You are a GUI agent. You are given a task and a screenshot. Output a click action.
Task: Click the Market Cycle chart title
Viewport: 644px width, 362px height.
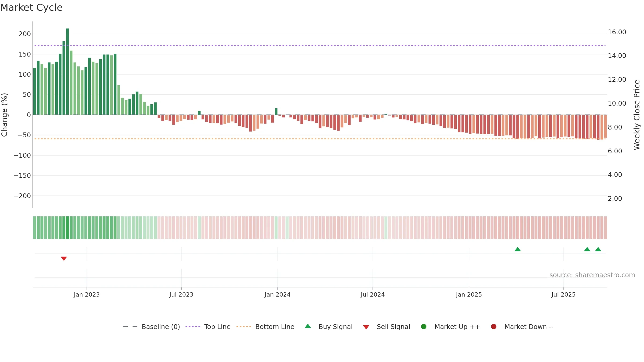pyautogui.click(x=31, y=8)
